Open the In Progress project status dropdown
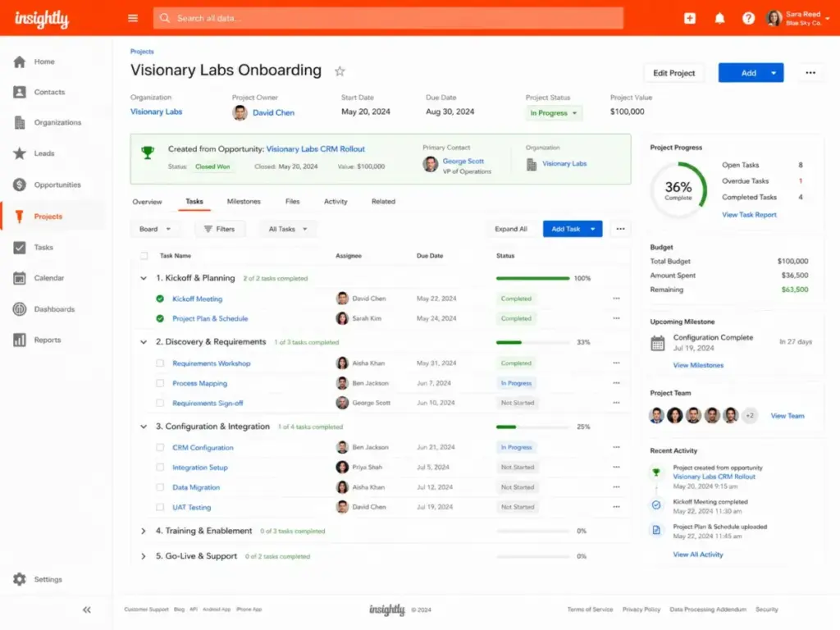Viewport: 840px width, 630px height. click(554, 113)
